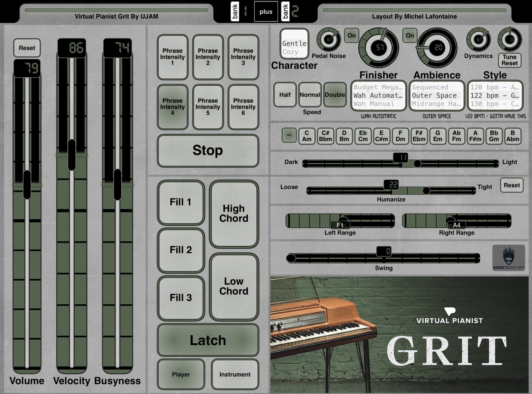Open the Character selector list
This screenshot has width=532, height=394.
coord(294,44)
